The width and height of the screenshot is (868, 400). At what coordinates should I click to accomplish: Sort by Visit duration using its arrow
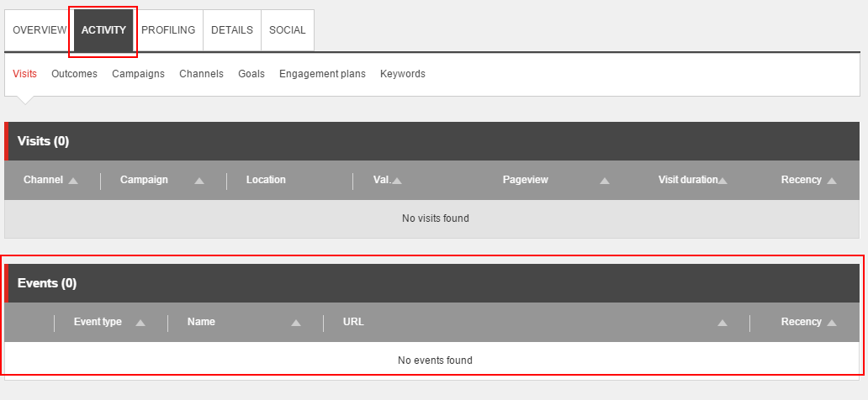pyautogui.click(x=722, y=181)
